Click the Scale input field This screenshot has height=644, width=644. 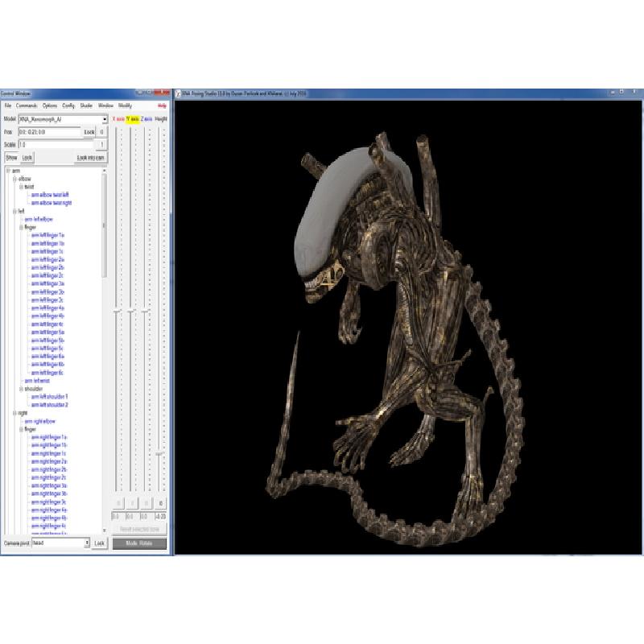(x=56, y=145)
